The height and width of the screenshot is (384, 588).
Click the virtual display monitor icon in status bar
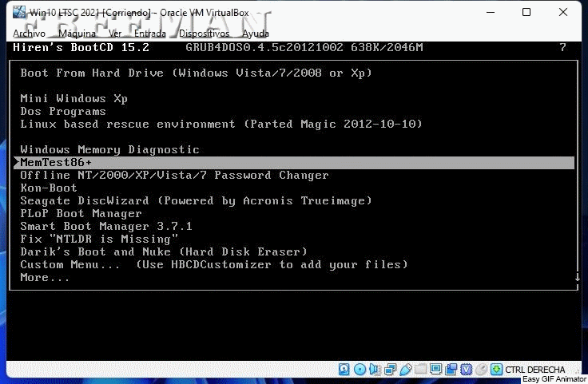(435, 370)
